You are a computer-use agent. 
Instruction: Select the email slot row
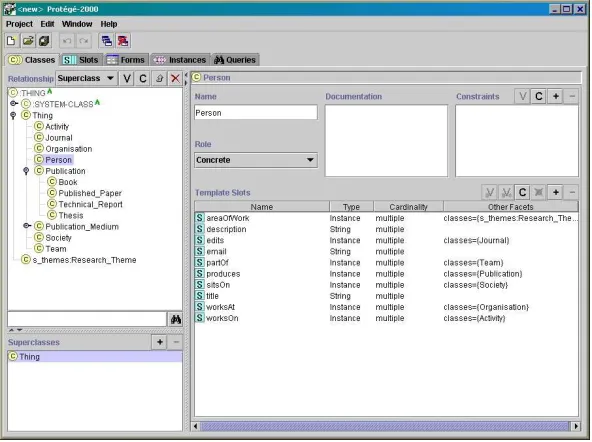pyautogui.click(x=387, y=252)
